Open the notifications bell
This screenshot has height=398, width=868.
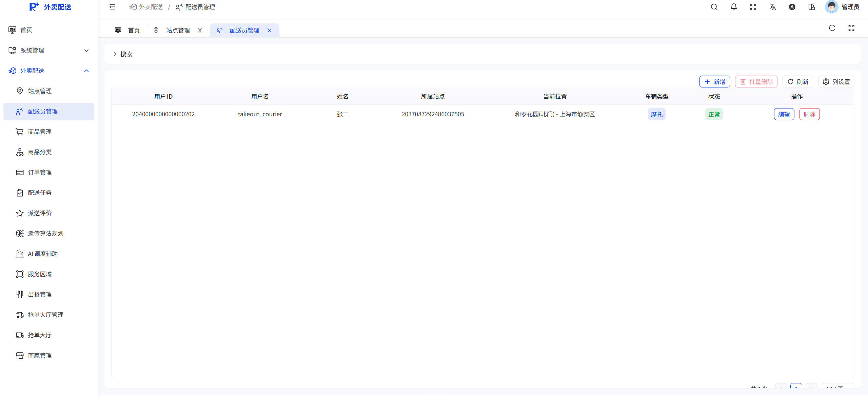pos(734,7)
